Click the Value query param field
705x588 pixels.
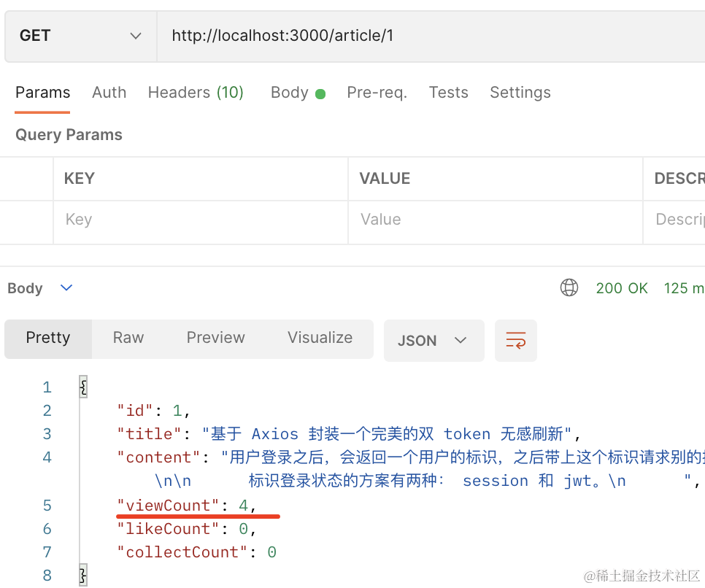tap(495, 220)
